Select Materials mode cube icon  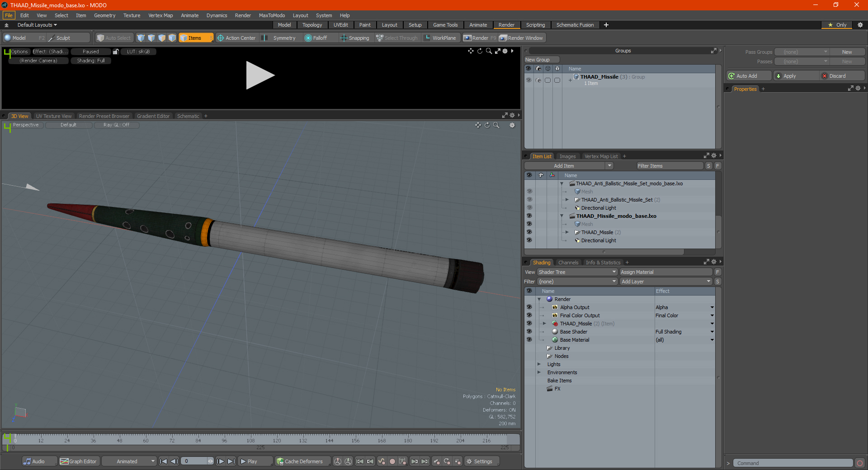click(172, 38)
